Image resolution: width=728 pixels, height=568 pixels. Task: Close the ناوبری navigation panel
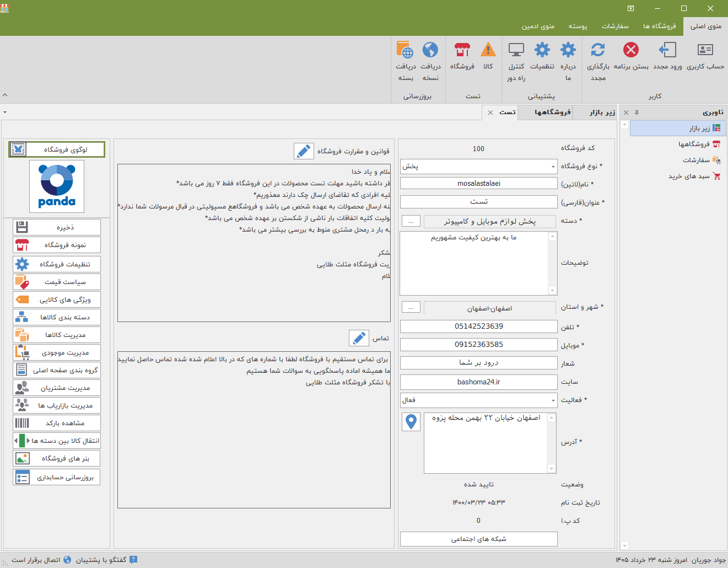(626, 112)
